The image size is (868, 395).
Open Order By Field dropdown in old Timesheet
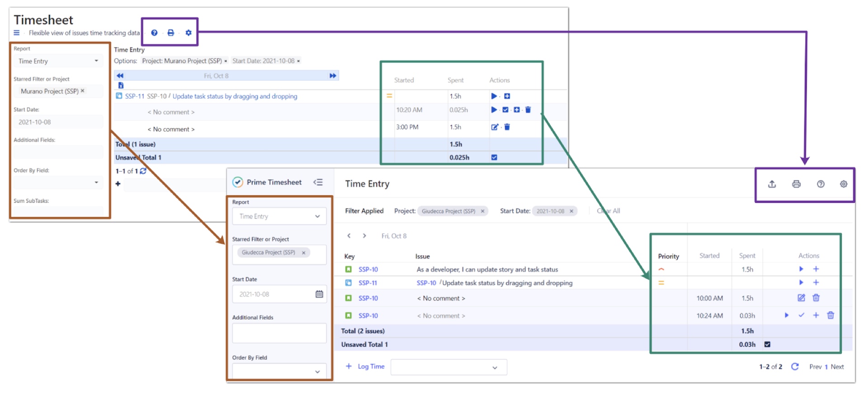58,183
